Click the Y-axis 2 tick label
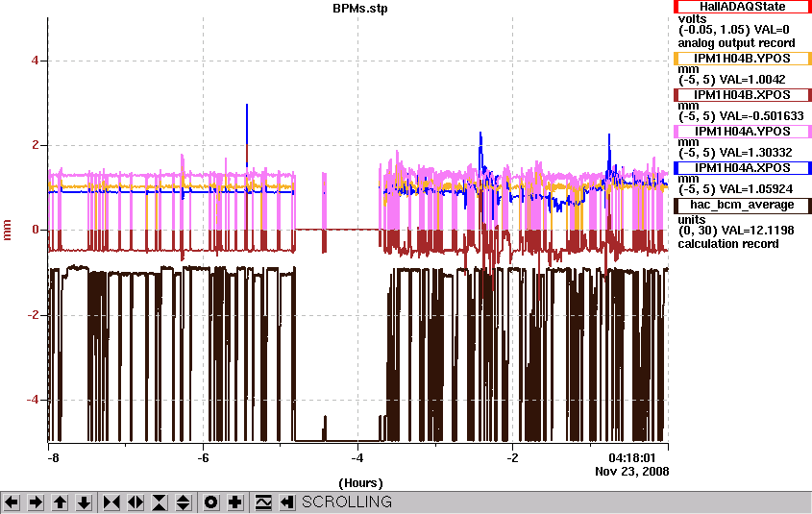The image size is (812, 514). pyautogui.click(x=36, y=145)
